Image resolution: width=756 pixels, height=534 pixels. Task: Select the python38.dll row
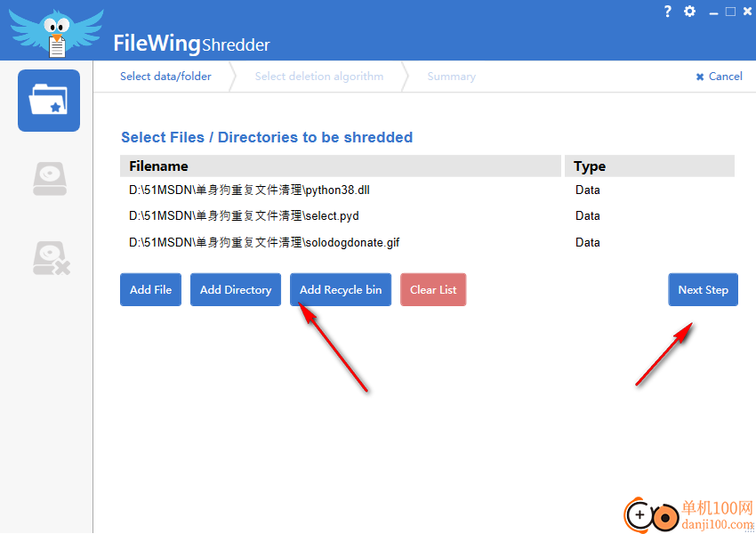click(x=427, y=190)
